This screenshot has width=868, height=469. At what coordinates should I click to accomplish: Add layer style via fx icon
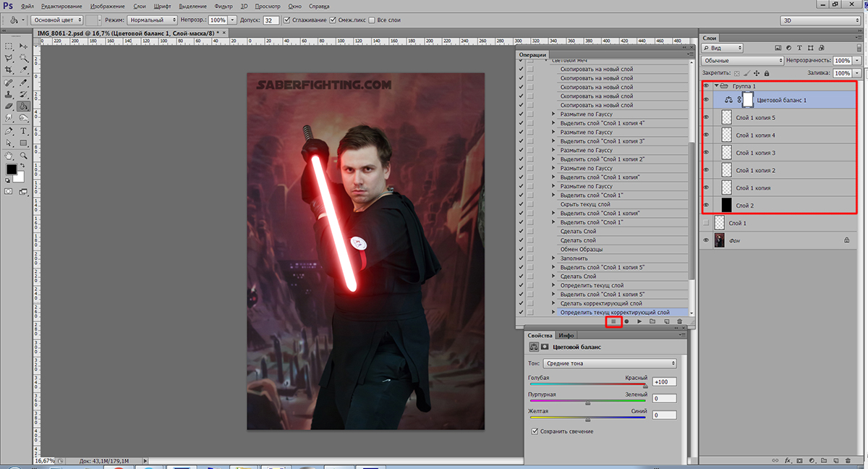tap(786, 460)
